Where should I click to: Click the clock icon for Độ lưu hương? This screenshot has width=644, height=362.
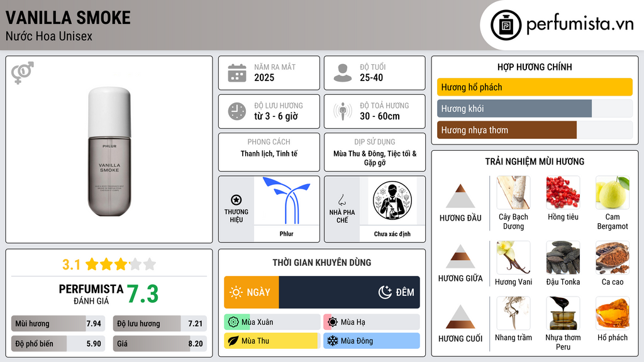[237, 111]
